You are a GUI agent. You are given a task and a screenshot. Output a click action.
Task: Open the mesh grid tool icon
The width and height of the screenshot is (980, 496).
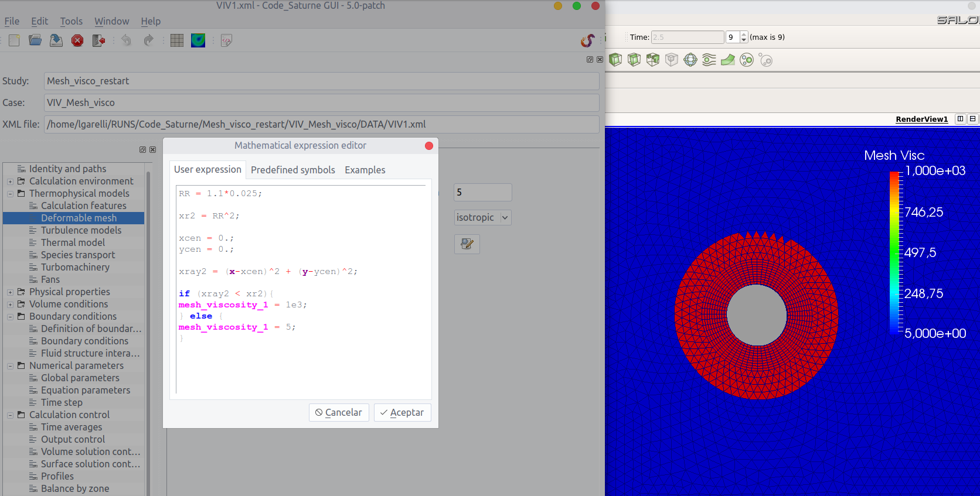click(177, 40)
